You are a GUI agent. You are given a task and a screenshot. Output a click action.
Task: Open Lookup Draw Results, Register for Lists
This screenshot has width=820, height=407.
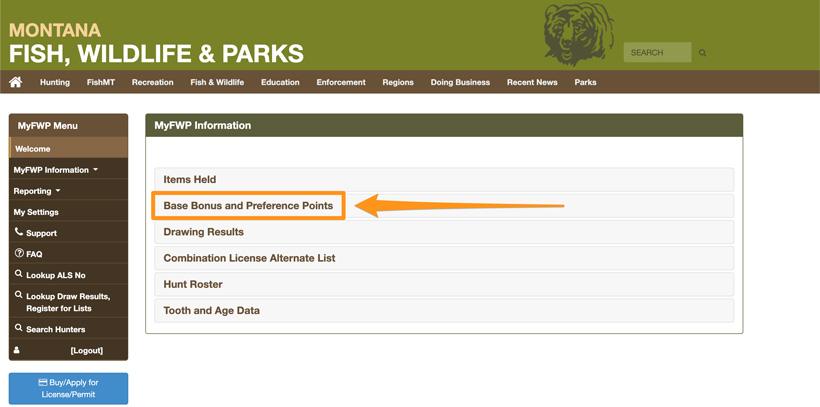68,302
